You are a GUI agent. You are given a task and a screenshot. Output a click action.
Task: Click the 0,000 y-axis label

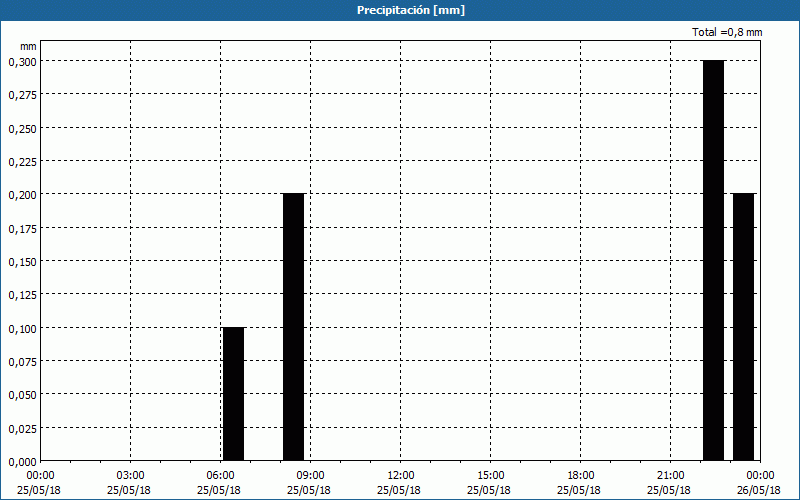[x=22, y=462]
